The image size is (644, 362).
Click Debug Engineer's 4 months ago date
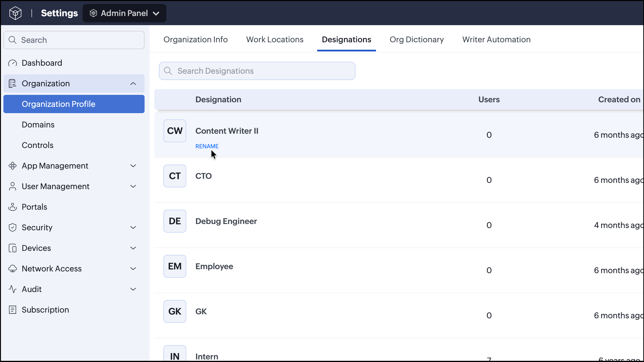click(x=619, y=225)
